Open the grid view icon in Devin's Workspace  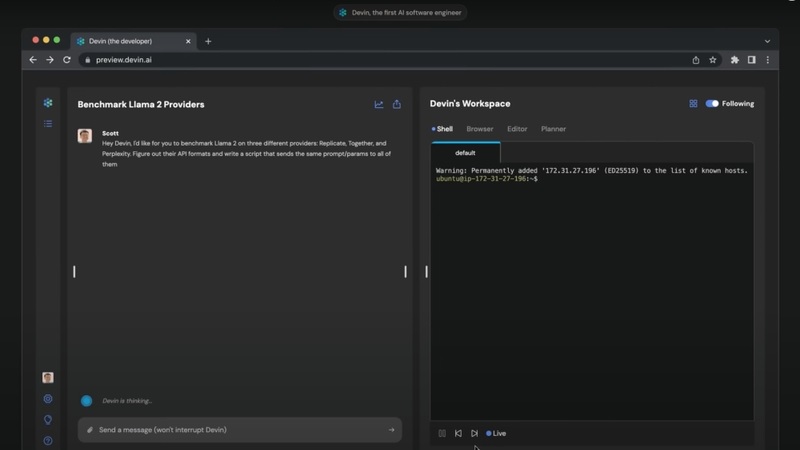[x=693, y=104]
